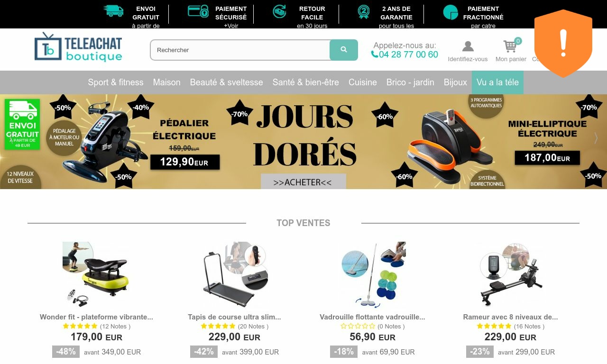The image size is (607, 364).
Task: Open the Cuisine category menu
Action: 363,82
